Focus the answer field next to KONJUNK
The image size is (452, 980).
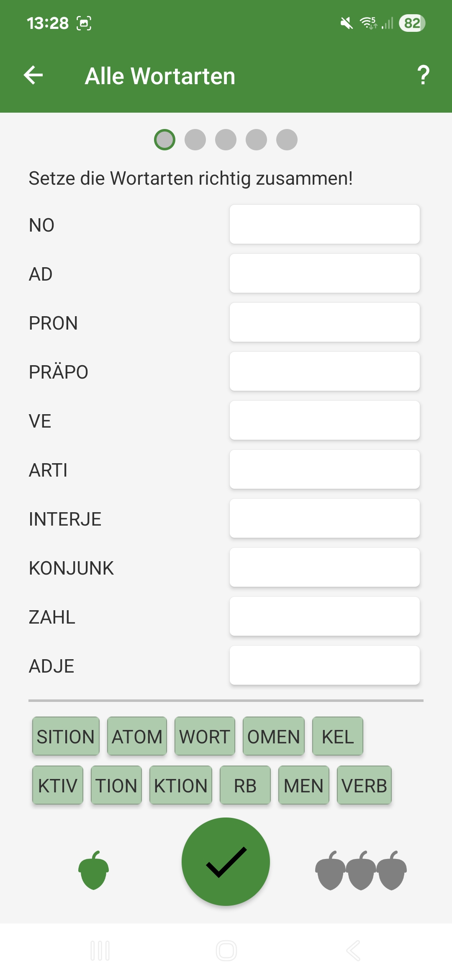325,567
